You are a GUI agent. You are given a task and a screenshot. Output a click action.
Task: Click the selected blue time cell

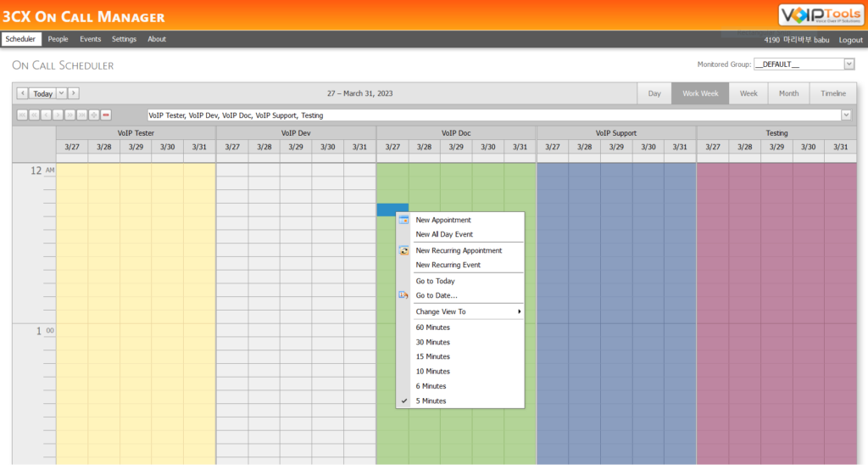click(392, 210)
